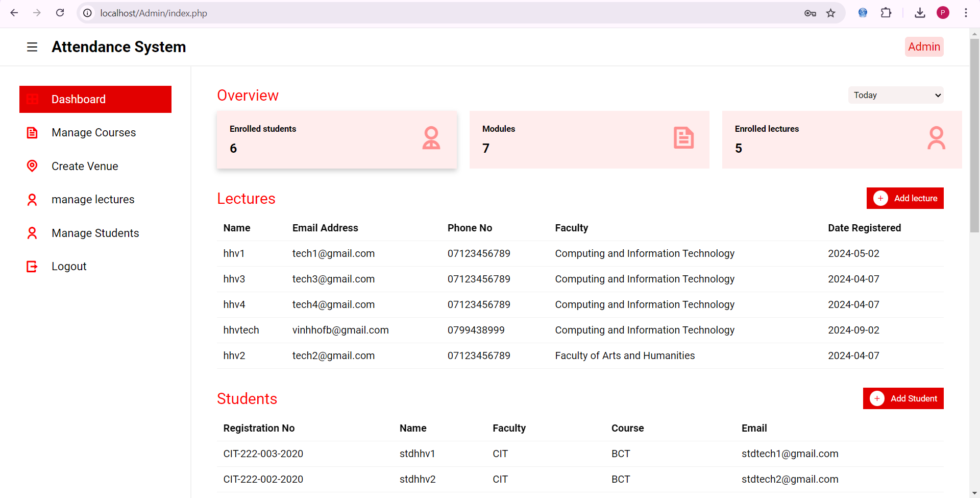Viewport: 980px width, 498px height.
Task: Click the Modules card document icon
Action: pyautogui.click(x=683, y=138)
